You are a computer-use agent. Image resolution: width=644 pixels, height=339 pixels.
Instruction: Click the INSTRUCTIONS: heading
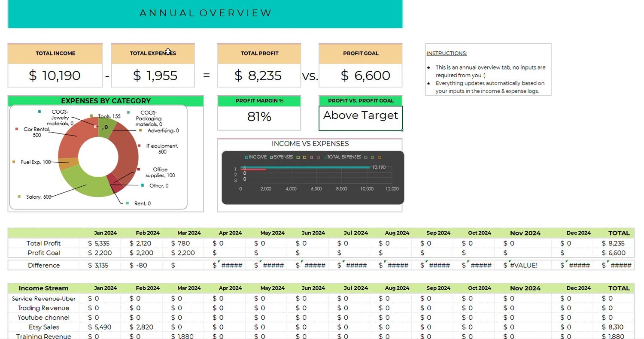coord(447,54)
